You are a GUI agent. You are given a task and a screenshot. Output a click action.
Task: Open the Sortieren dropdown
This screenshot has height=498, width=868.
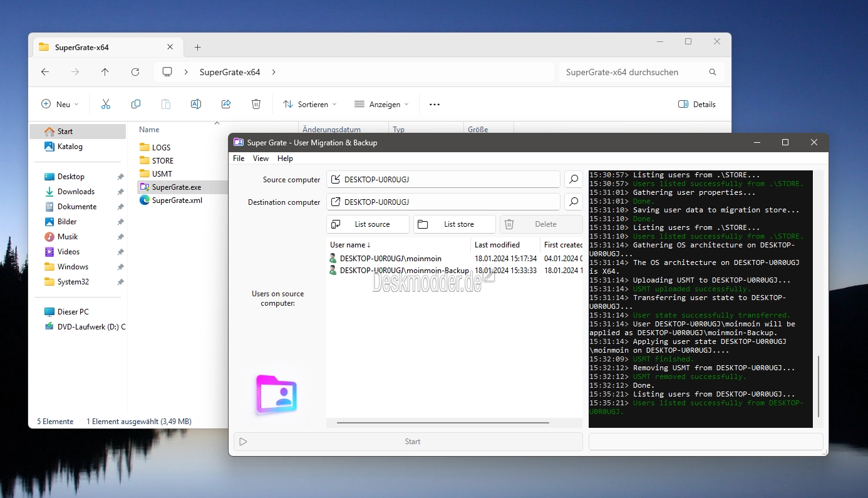point(310,105)
